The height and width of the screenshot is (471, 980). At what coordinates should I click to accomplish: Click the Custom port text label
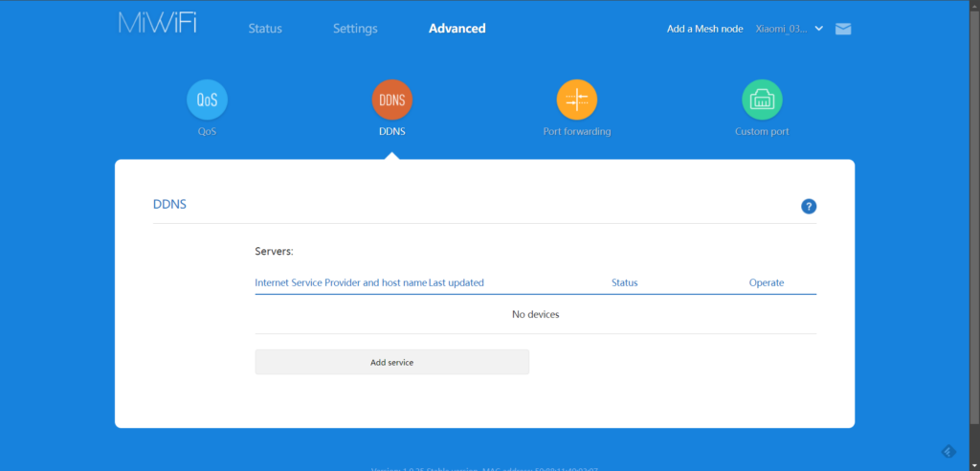[762, 131]
